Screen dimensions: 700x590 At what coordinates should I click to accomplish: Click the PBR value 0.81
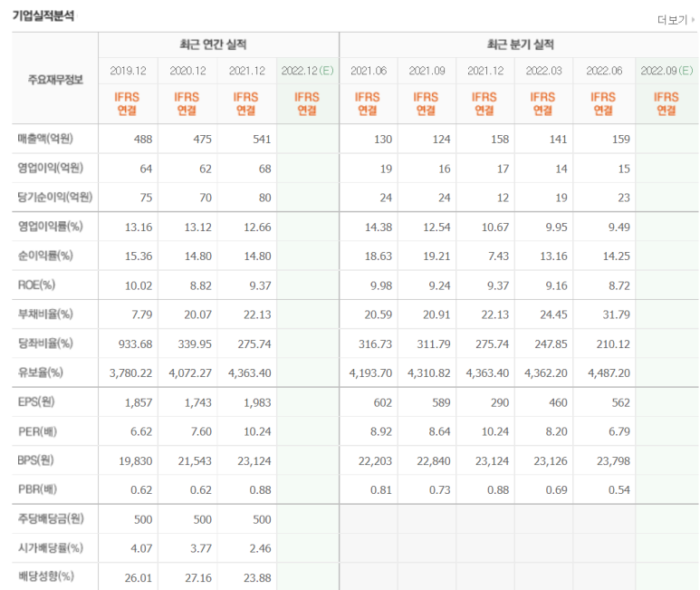(x=381, y=490)
